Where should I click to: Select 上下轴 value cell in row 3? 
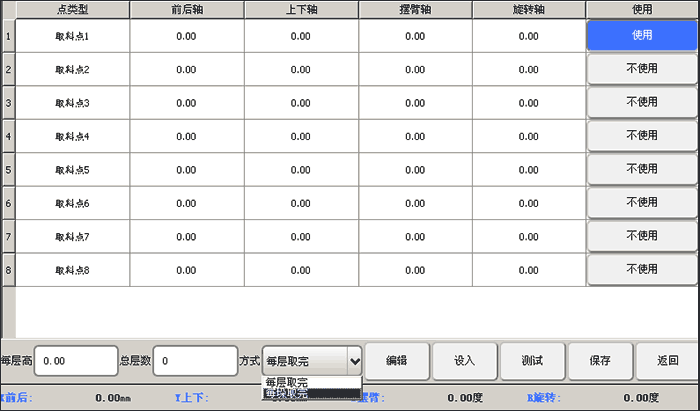coord(300,103)
